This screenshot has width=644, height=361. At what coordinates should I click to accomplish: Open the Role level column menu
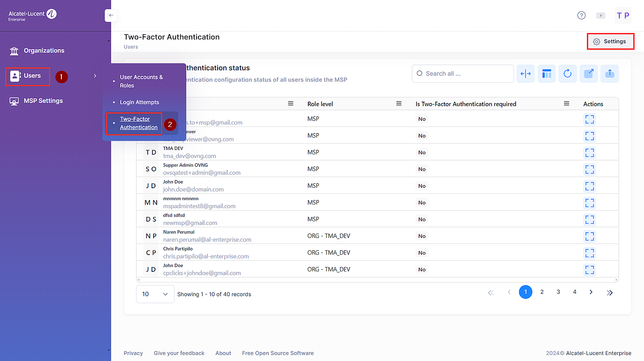(x=398, y=104)
